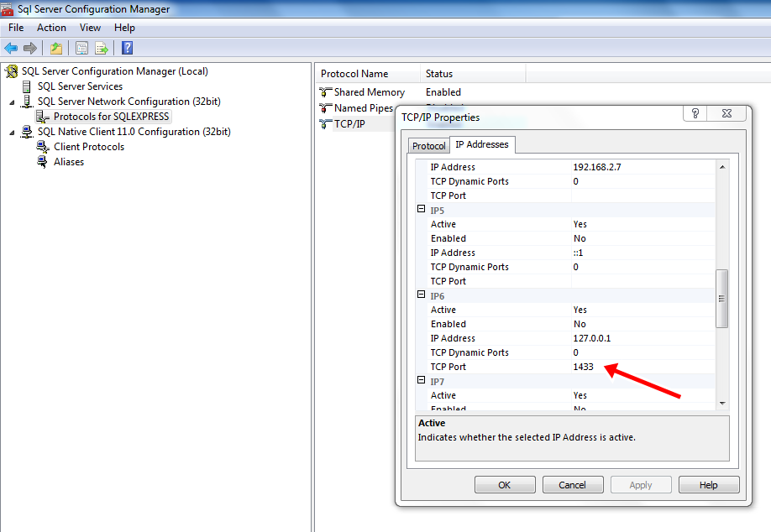Image resolution: width=771 pixels, height=532 pixels.
Task: Click the Up one level folder icon
Action: (x=56, y=48)
